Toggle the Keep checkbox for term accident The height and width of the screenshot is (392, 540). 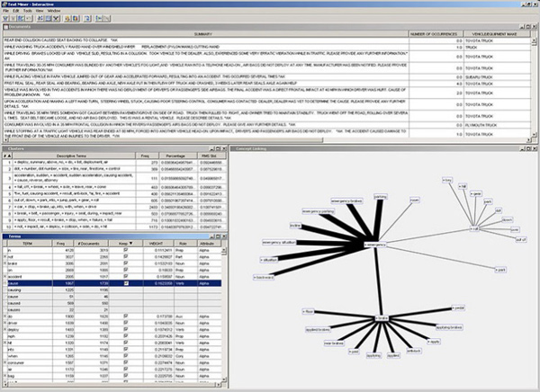126,276
